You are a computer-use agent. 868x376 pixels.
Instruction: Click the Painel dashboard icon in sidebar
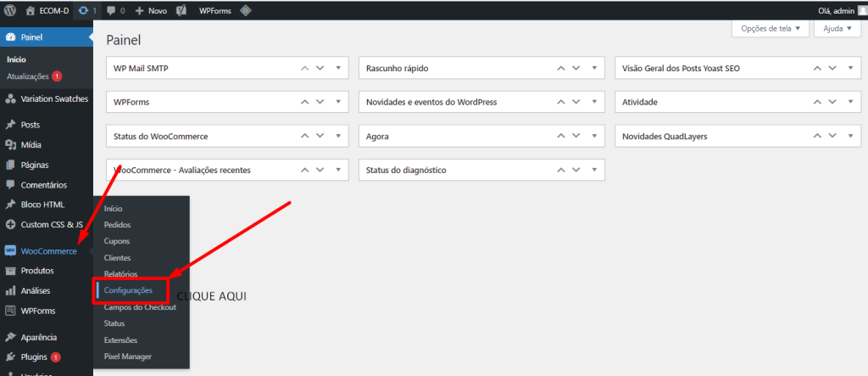point(10,37)
